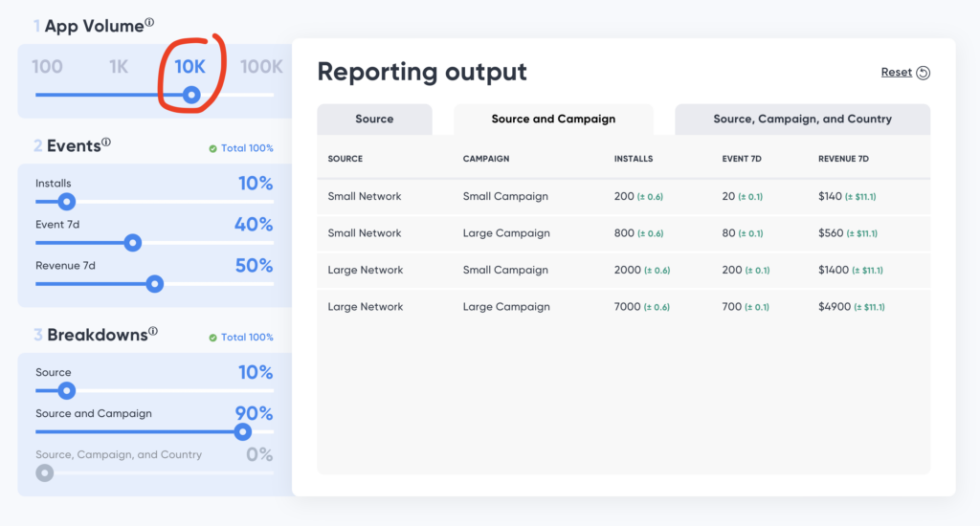Click Small Network in the 800 installs row
This screenshot has width=980, height=526.
point(365,233)
